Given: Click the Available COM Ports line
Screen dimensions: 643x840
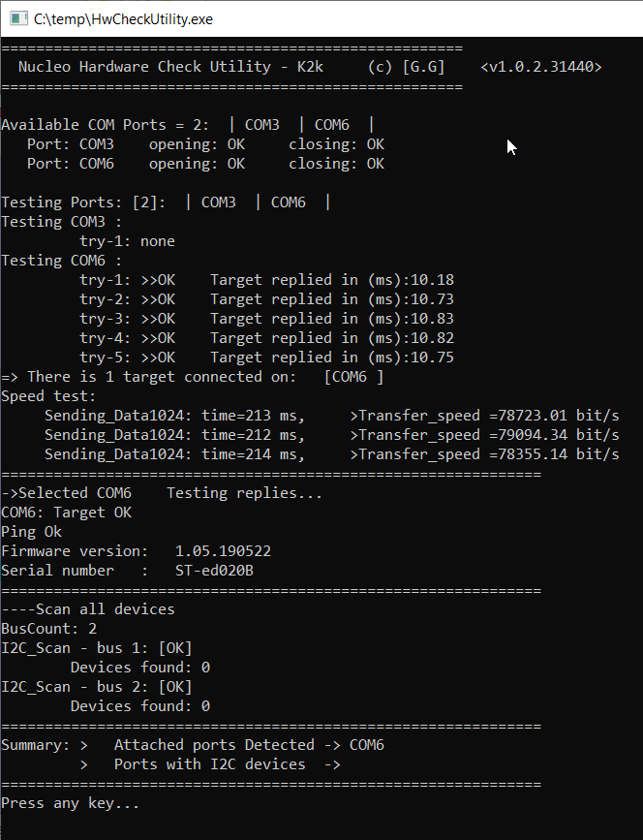Looking at the screenshot, I should point(188,125).
